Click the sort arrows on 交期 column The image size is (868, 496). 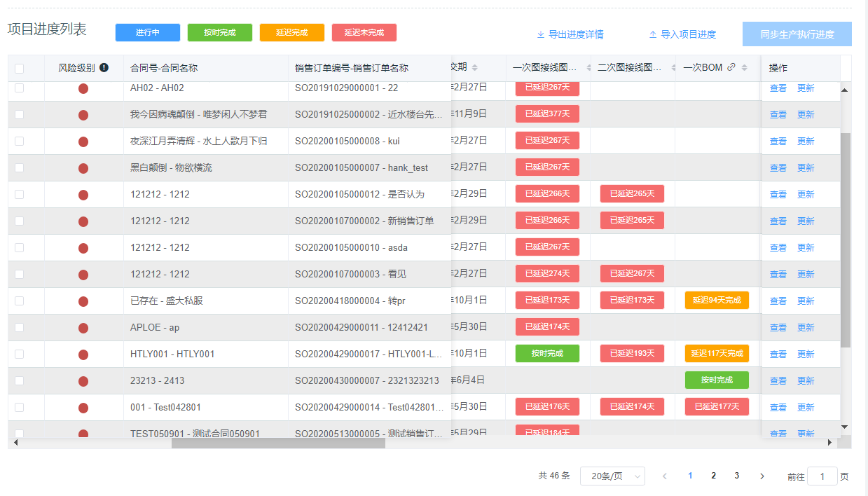pos(474,68)
